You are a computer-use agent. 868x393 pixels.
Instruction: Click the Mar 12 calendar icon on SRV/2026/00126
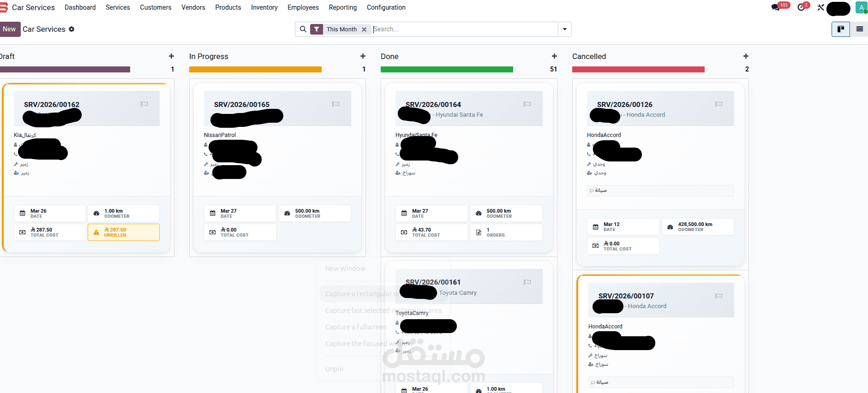595,226
